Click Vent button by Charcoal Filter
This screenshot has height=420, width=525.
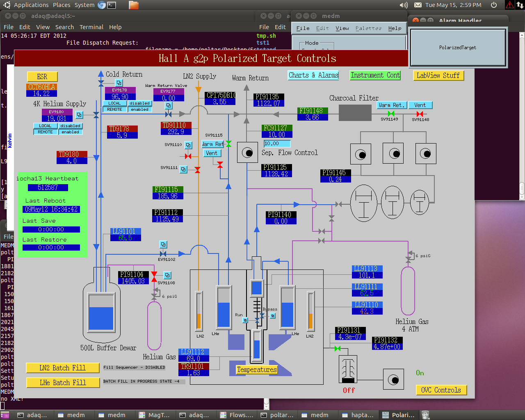tap(420, 105)
